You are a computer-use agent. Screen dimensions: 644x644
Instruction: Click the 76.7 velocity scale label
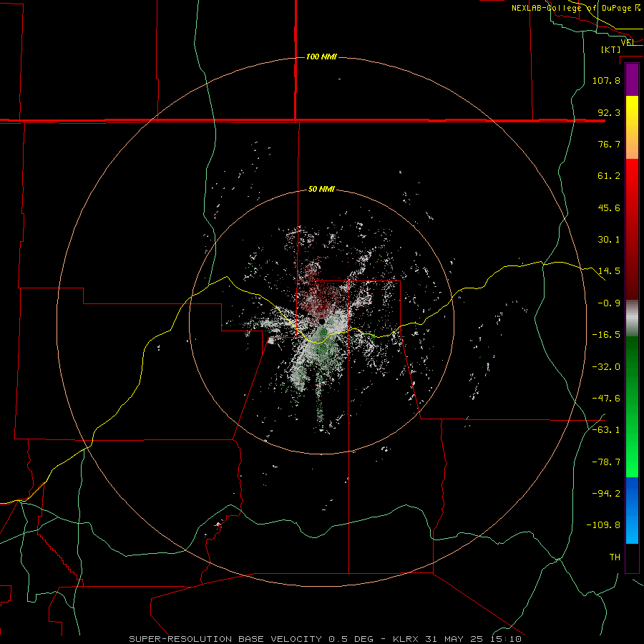(x=609, y=144)
